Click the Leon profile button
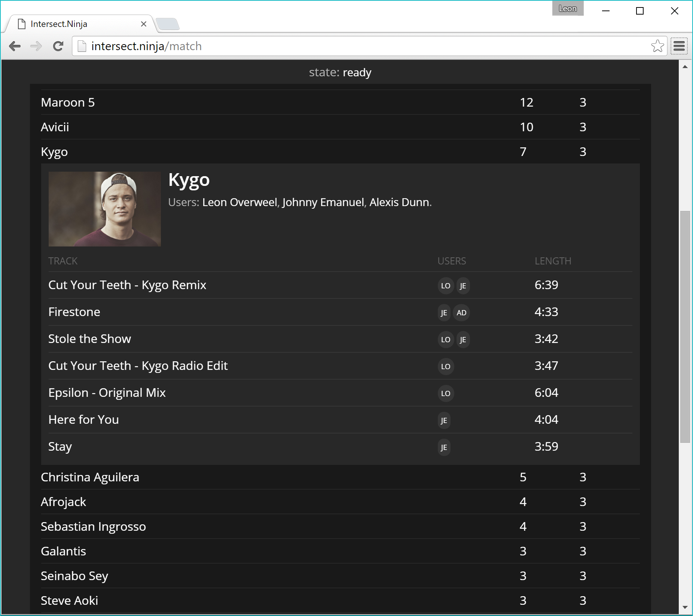The width and height of the screenshot is (693, 616). (568, 8)
